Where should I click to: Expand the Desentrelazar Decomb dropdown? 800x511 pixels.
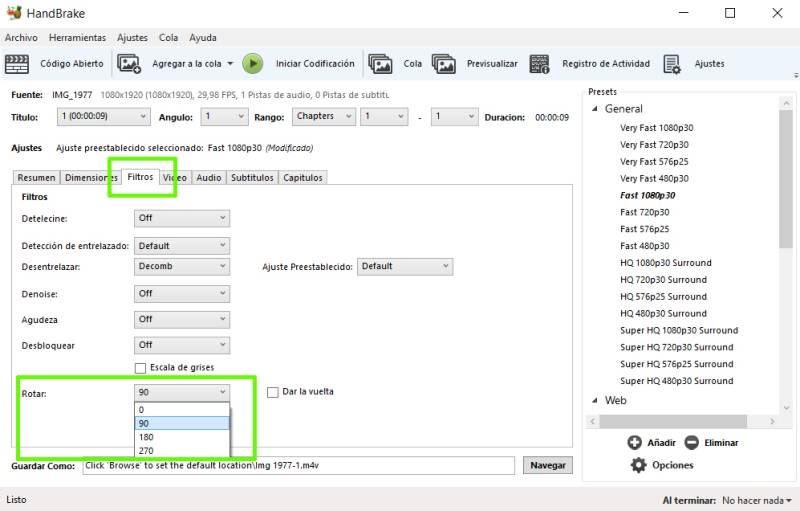pyautogui.click(x=182, y=267)
